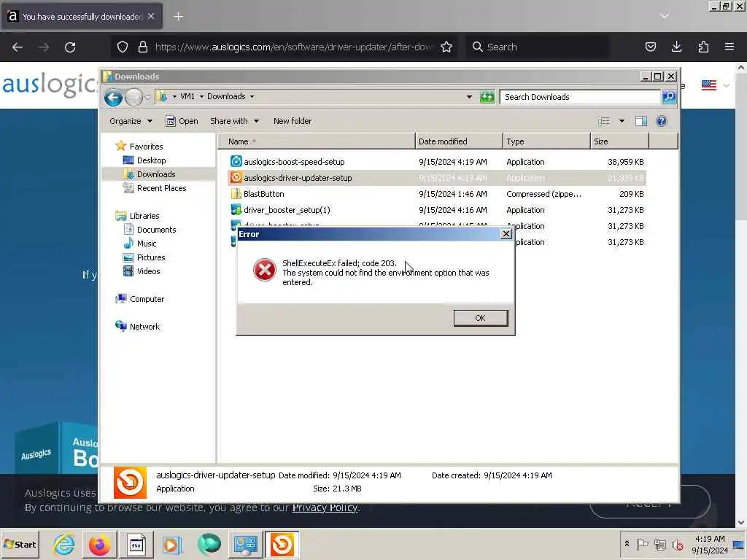
Task: Show hidden tray icons arrow
Action: click(627, 544)
